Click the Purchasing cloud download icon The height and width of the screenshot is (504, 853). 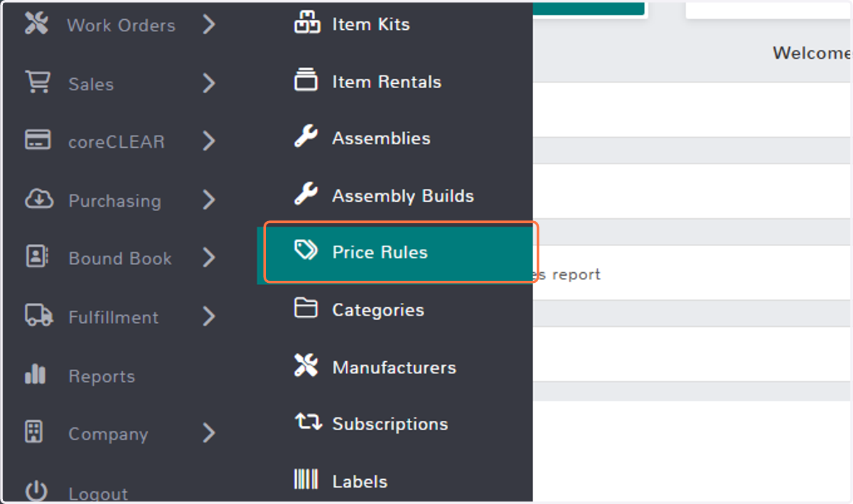pos(38,199)
